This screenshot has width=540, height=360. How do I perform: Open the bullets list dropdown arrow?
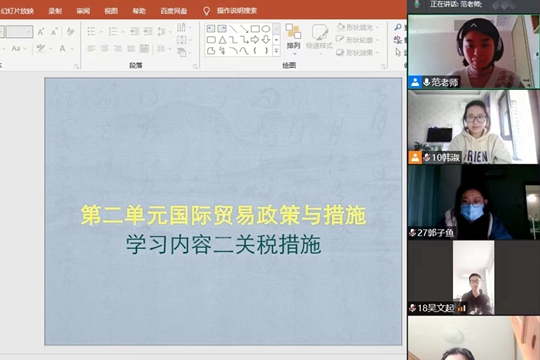click(101, 32)
